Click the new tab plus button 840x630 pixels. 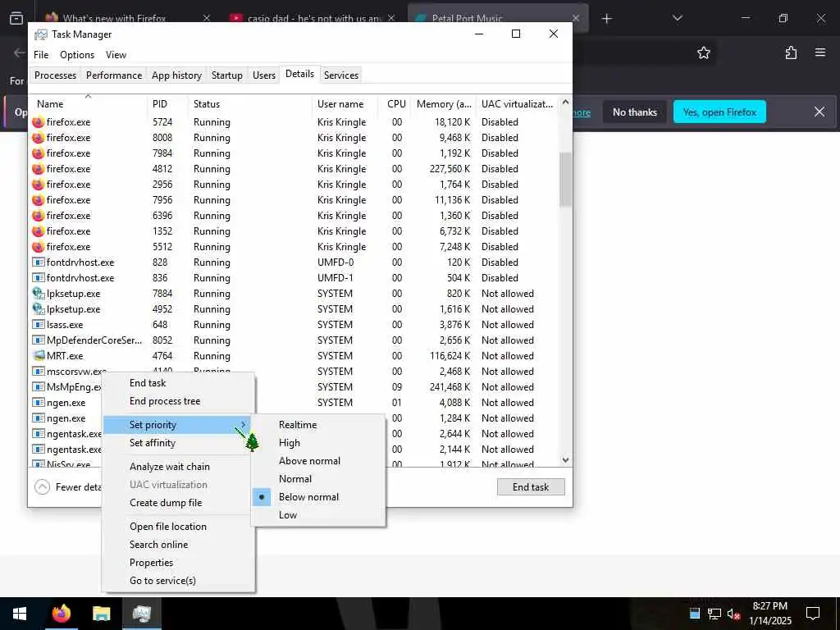(x=606, y=19)
